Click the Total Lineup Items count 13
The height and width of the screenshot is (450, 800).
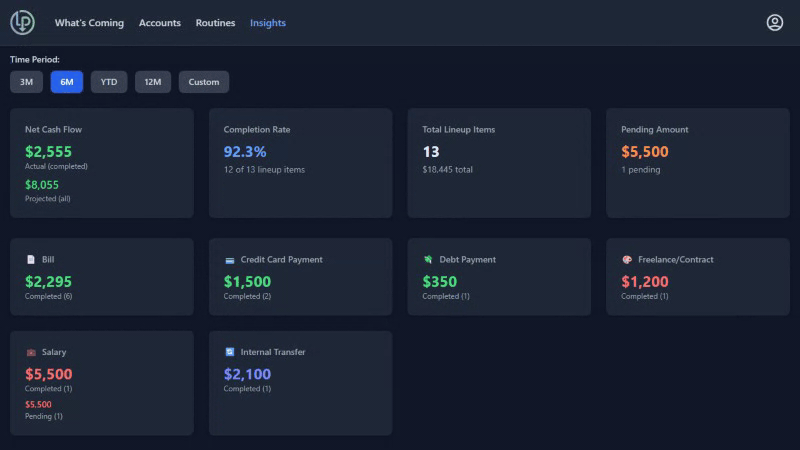pos(431,152)
